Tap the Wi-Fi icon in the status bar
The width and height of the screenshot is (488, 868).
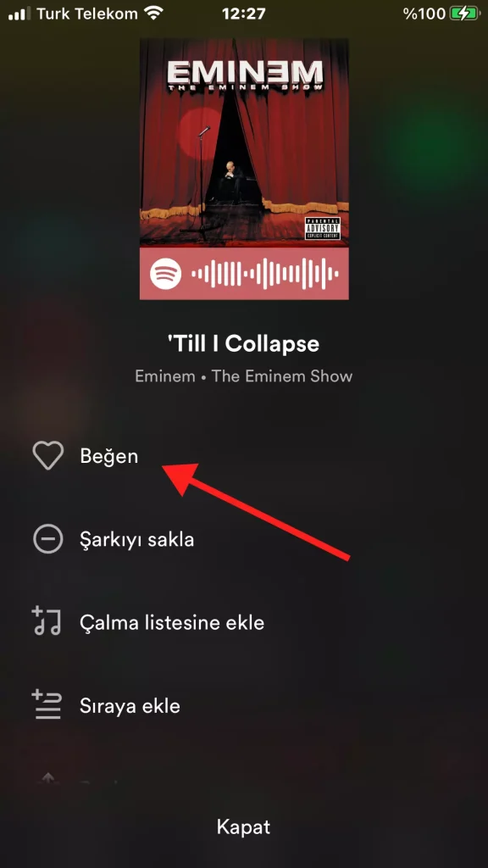(x=154, y=13)
